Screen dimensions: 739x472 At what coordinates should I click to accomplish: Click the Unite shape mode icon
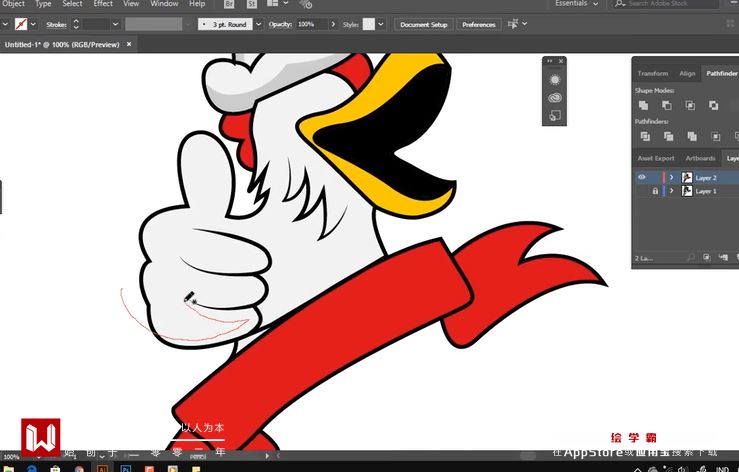pyautogui.click(x=643, y=105)
